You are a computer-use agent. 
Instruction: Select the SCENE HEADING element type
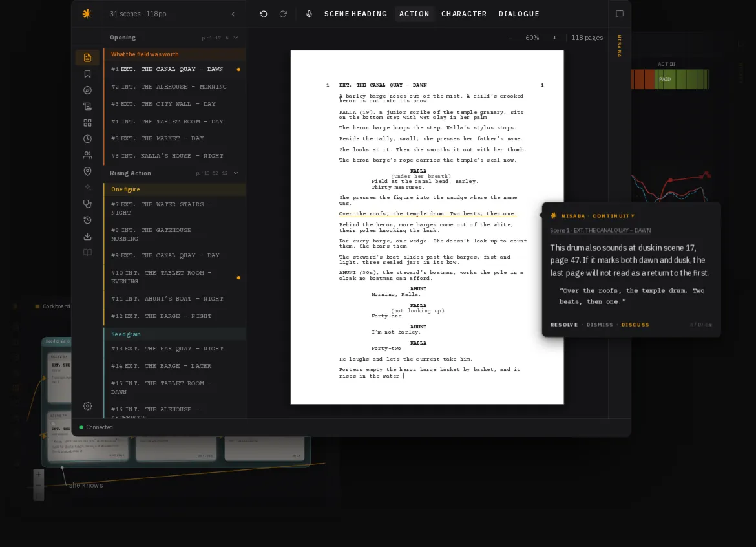pyautogui.click(x=356, y=14)
